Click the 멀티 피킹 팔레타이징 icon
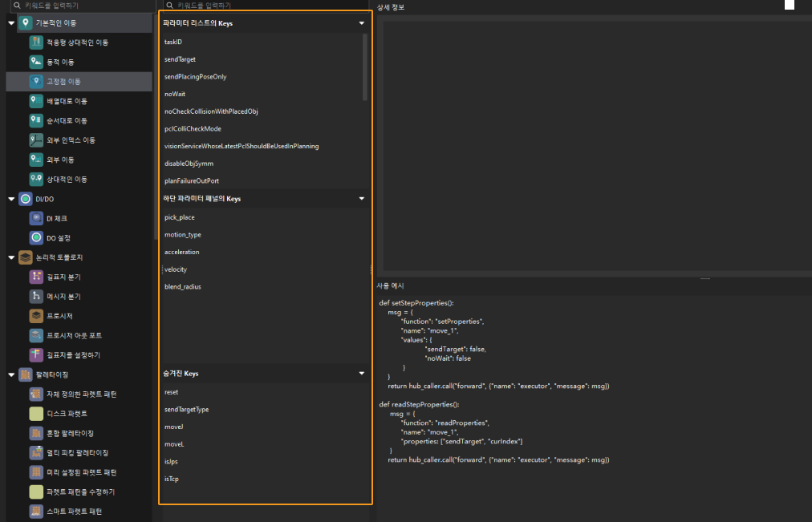 tap(36, 453)
